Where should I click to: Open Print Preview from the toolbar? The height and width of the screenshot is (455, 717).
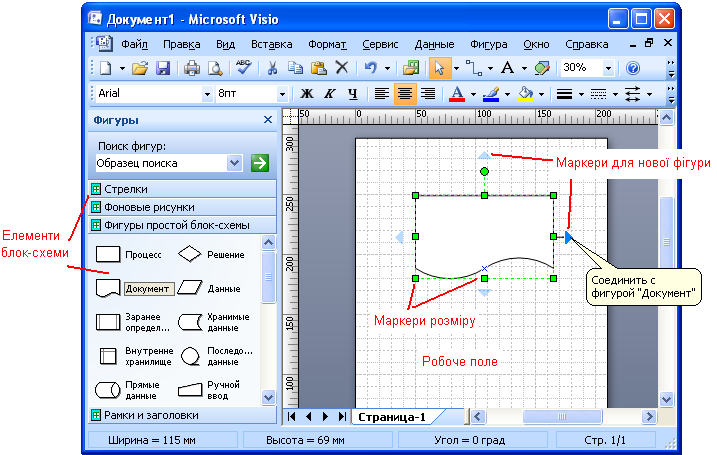click(x=214, y=69)
